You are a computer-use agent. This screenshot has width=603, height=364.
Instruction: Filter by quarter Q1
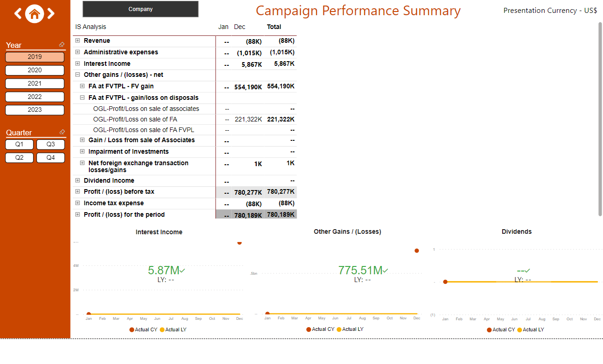point(19,144)
